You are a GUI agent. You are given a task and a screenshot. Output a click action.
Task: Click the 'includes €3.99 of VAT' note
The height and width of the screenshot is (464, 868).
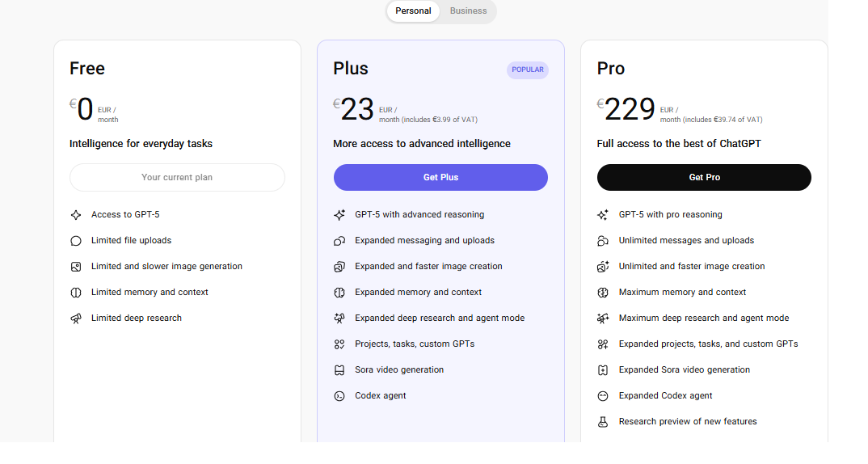coord(440,120)
